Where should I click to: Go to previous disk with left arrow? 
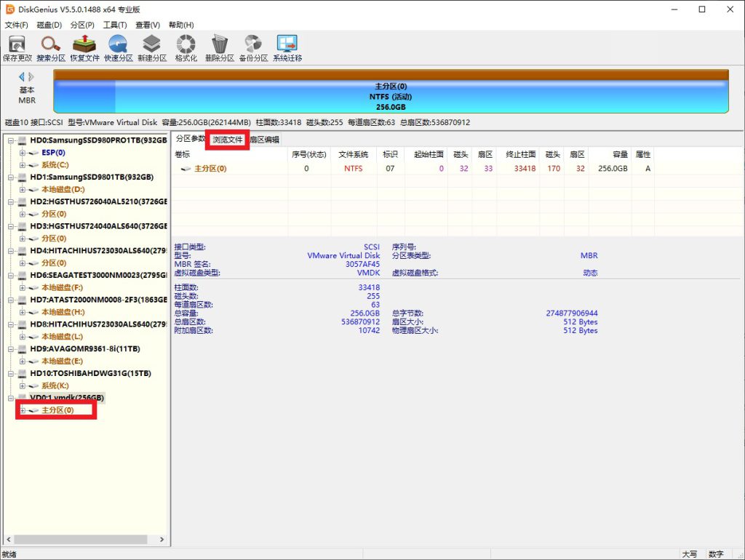tap(22, 76)
